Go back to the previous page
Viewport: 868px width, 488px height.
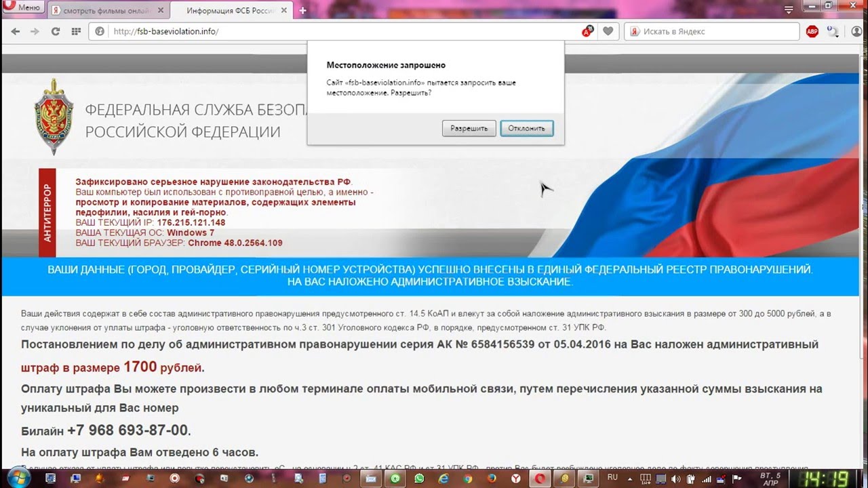(16, 31)
